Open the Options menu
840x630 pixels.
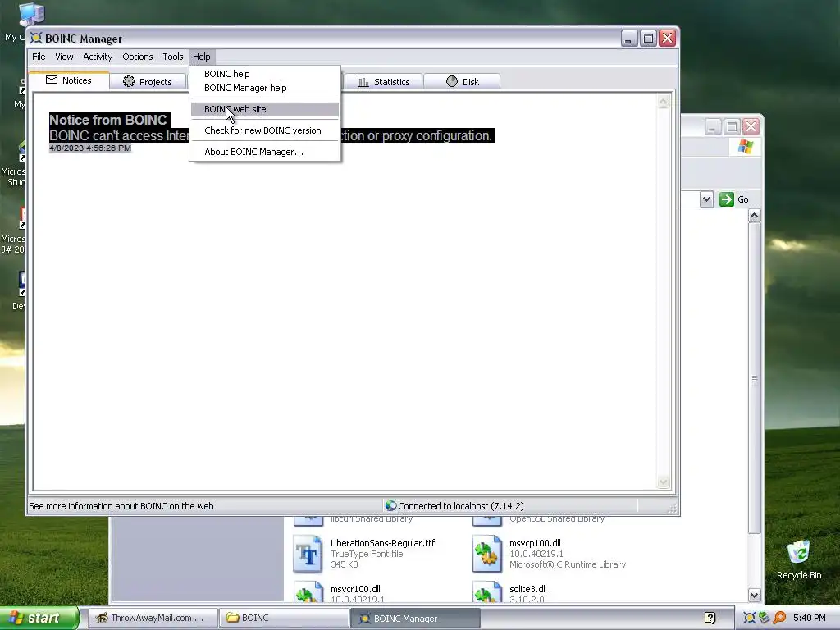pos(138,57)
